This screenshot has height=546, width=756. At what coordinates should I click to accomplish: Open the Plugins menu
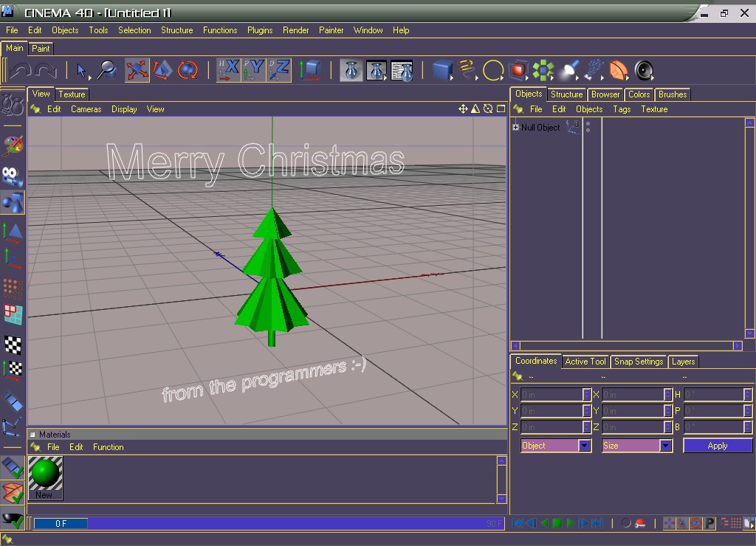260,30
